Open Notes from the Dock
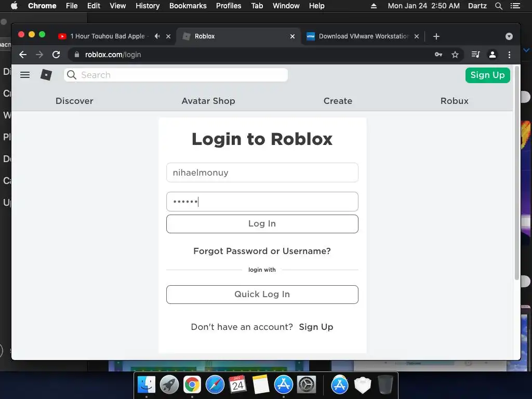The image size is (532, 399). point(261,384)
